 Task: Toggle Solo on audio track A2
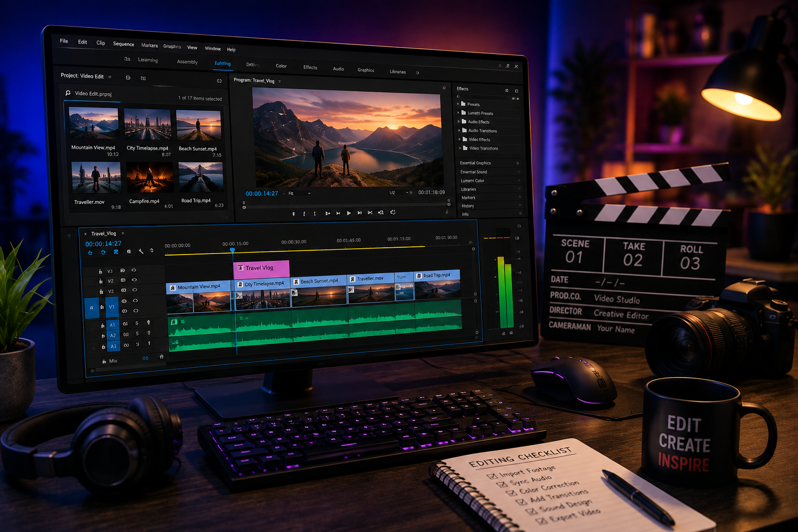click(137, 334)
